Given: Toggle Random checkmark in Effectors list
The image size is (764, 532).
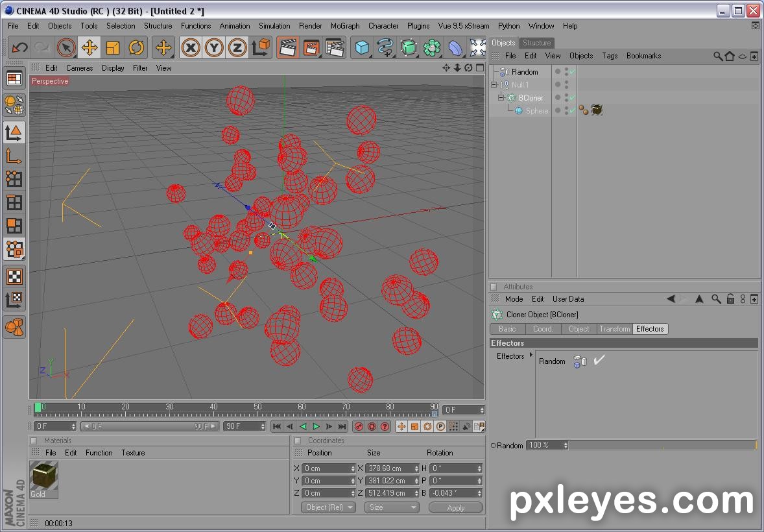Looking at the screenshot, I should (599, 360).
